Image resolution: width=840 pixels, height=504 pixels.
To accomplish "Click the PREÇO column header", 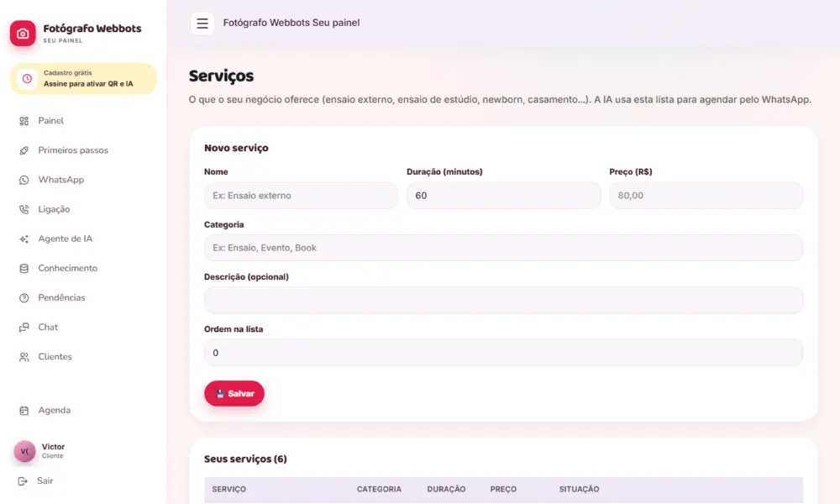I will pyautogui.click(x=503, y=489).
